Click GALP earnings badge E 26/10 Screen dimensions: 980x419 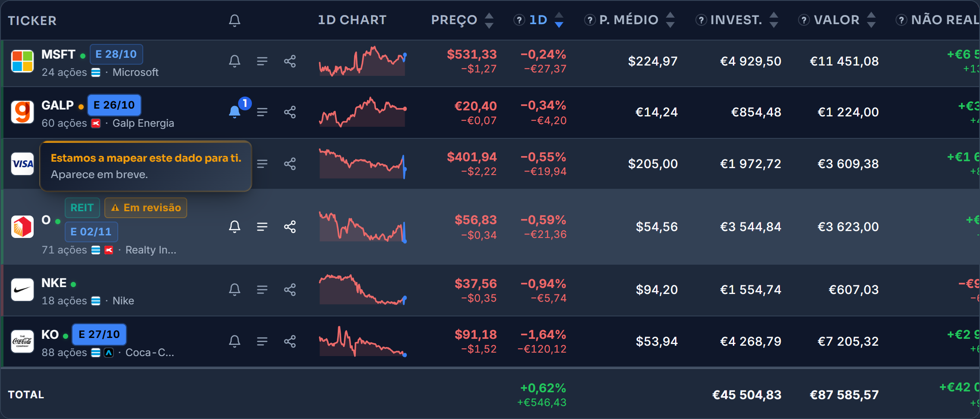point(114,105)
